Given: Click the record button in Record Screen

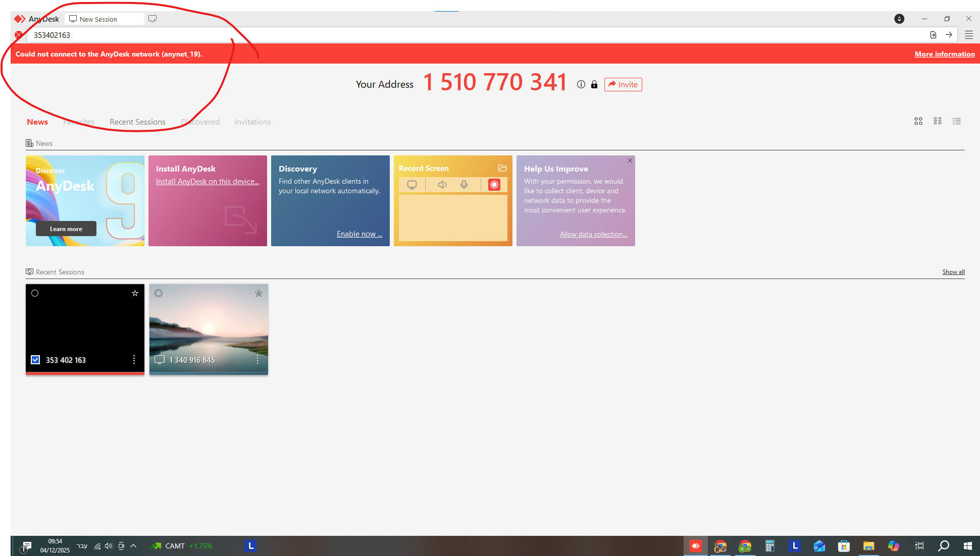Looking at the screenshot, I should click(x=494, y=185).
